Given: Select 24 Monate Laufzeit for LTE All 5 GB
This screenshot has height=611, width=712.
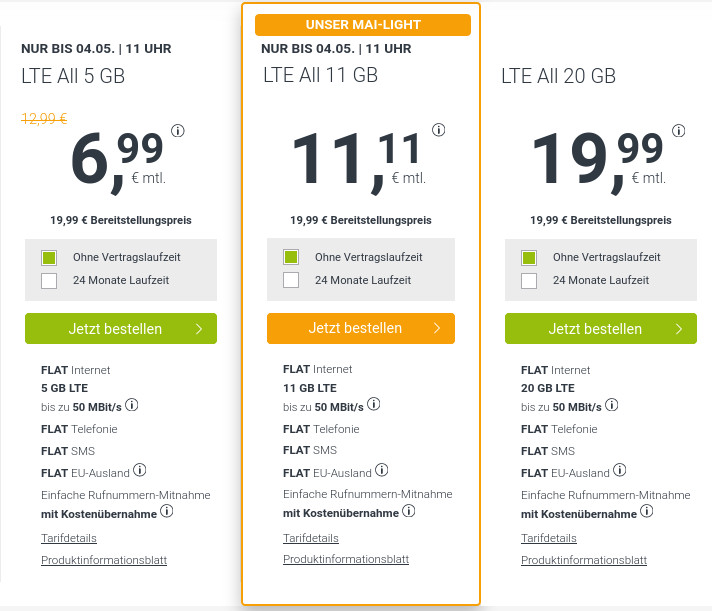Looking at the screenshot, I should [49, 281].
